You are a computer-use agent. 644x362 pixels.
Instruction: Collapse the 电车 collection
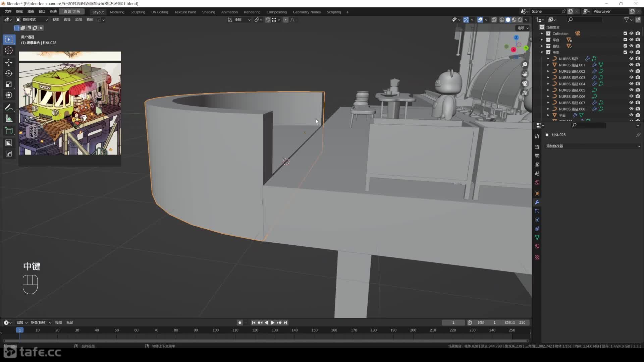coord(542,52)
